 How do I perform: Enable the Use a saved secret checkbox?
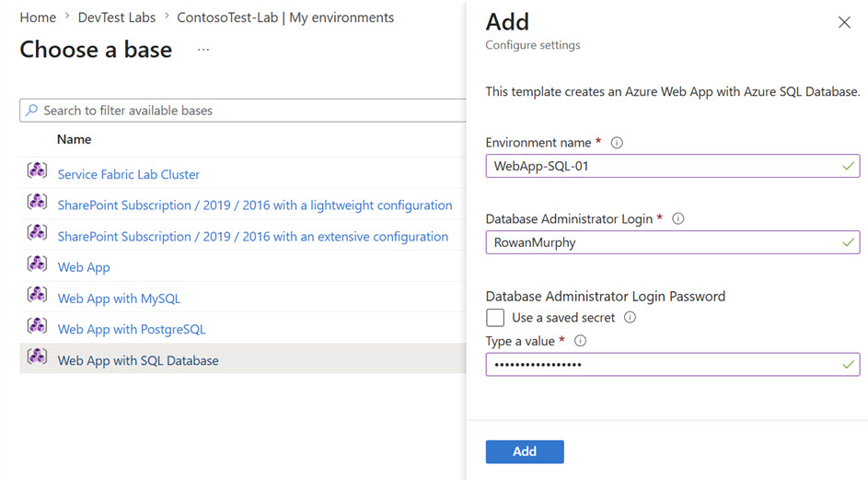[x=495, y=318]
